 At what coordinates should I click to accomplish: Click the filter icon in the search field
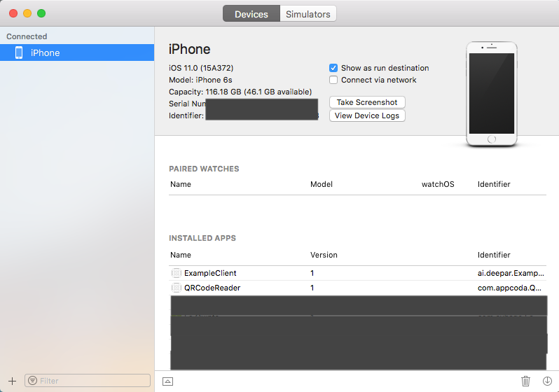pyautogui.click(x=32, y=381)
